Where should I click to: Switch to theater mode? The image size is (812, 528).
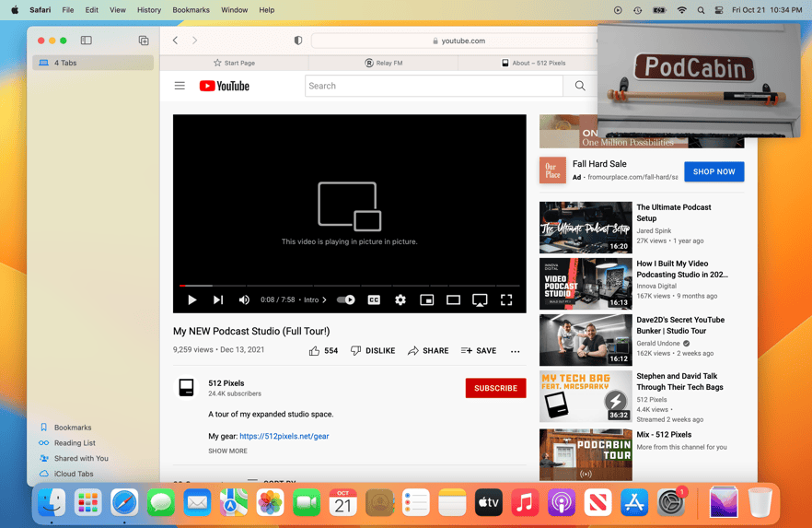coord(453,300)
